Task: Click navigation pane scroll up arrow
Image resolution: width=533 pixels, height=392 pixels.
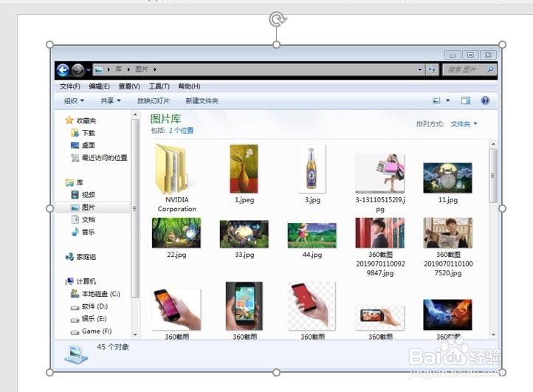Action: [x=135, y=115]
